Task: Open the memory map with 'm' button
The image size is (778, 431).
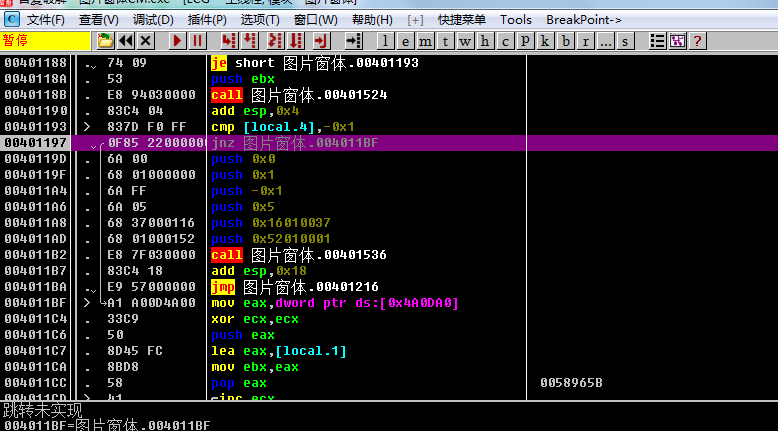Action: click(426, 41)
